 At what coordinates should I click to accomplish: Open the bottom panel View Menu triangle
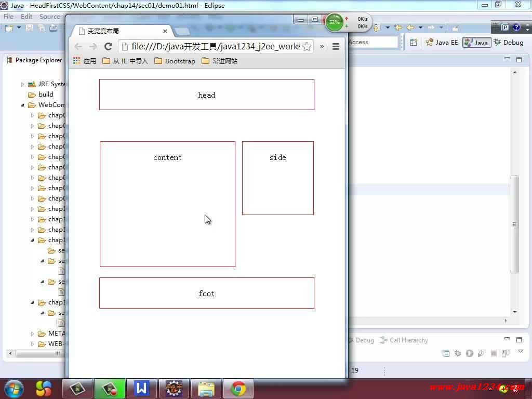coord(520,351)
